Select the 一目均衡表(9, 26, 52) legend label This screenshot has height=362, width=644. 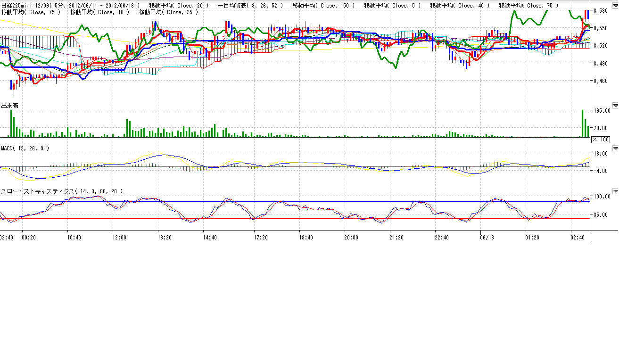[251, 6]
